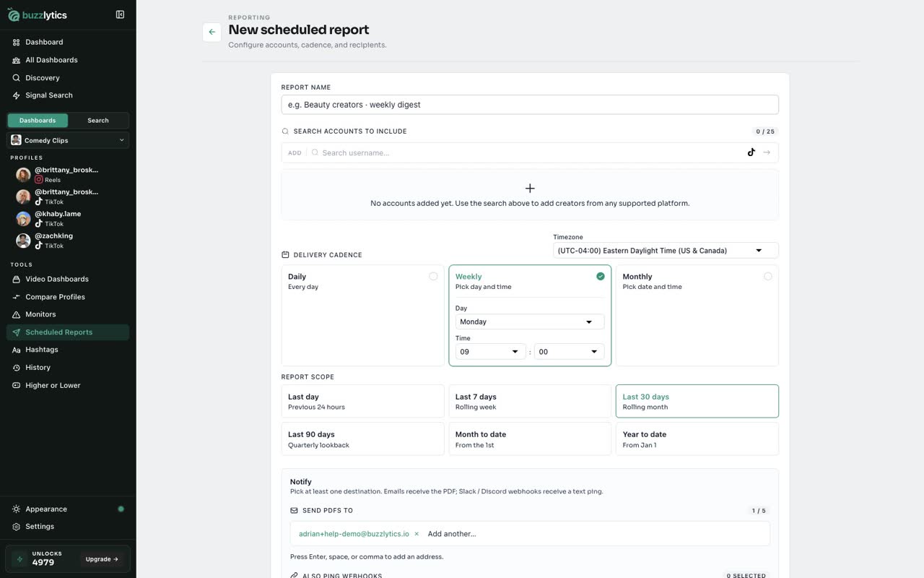This screenshot has height=578, width=924.
Task: Open the Hashtags tool
Action: 68,350
